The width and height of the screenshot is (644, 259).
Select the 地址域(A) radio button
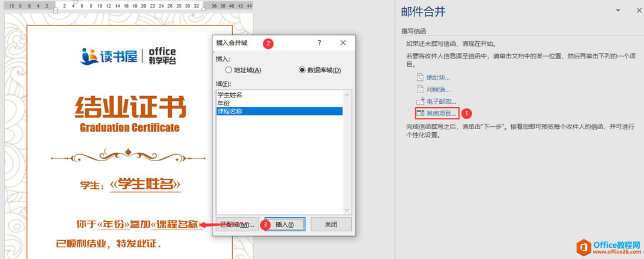click(x=229, y=70)
